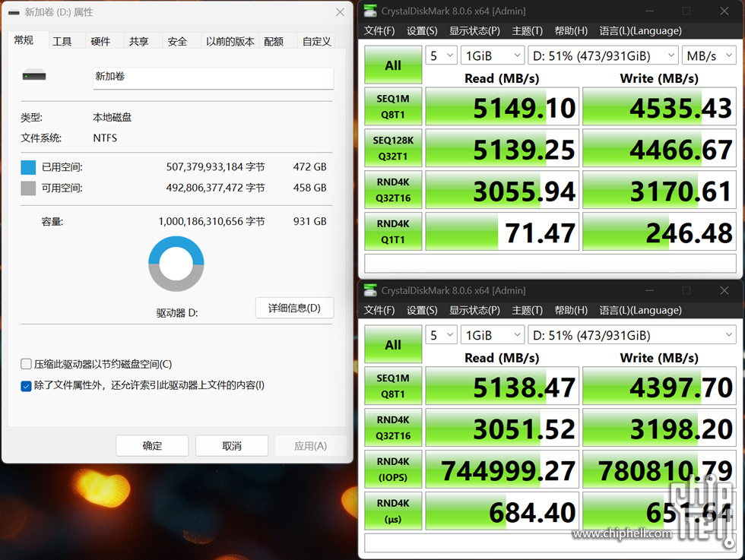Click the disk drive icon beside the volume name

[34, 75]
